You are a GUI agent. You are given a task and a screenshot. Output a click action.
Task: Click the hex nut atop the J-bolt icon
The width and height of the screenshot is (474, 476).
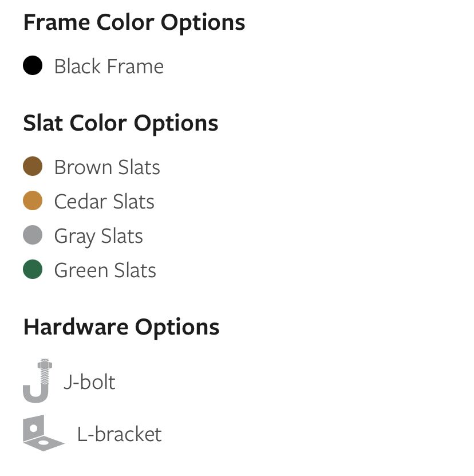point(44,364)
